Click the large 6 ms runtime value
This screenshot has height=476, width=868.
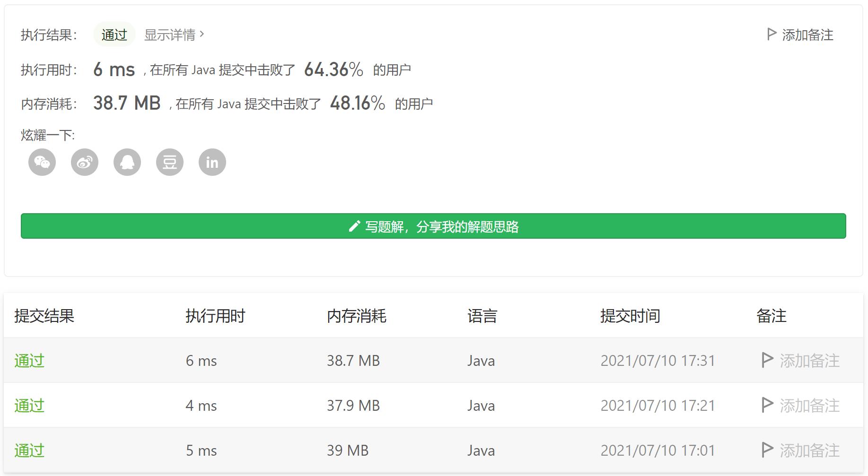coord(114,69)
